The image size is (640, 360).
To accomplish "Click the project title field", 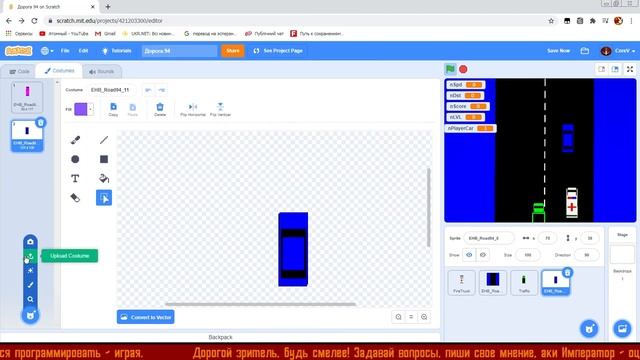I will [x=180, y=51].
